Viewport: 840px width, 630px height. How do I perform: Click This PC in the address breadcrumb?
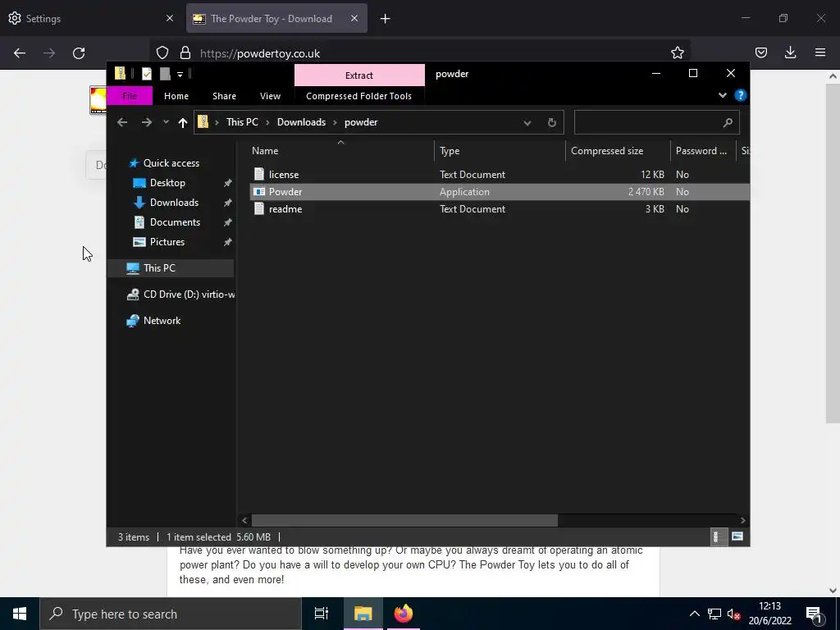click(x=242, y=122)
